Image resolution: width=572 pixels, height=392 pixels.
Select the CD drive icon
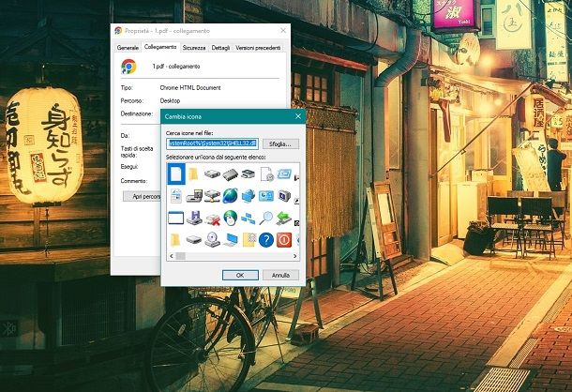212,240
